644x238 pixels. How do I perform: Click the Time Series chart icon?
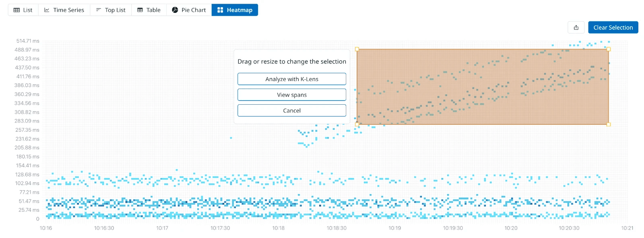[47, 10]
